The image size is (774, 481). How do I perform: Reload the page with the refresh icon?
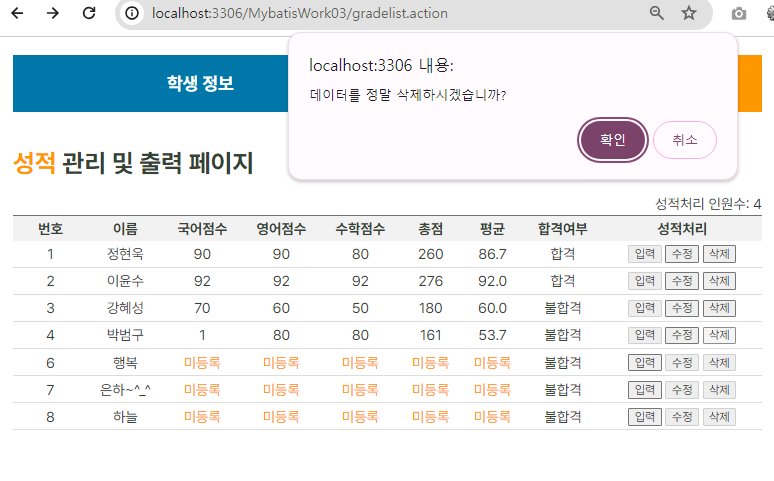[x=89, y=13]
